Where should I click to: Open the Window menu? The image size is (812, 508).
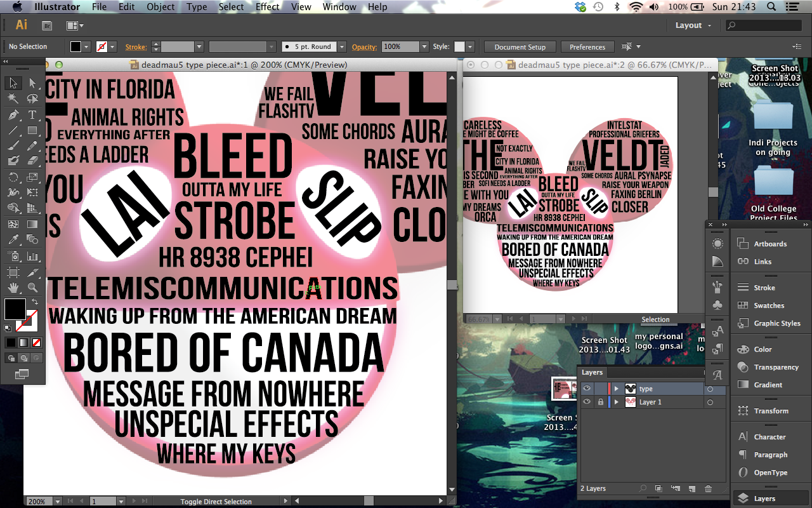pos(339,7)
